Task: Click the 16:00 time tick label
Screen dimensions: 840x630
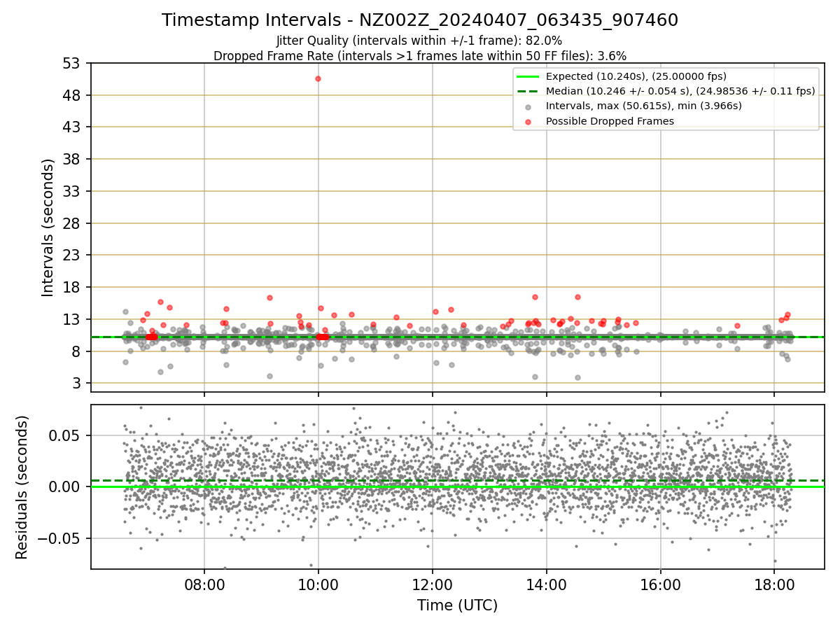Action: coord(661,584)
